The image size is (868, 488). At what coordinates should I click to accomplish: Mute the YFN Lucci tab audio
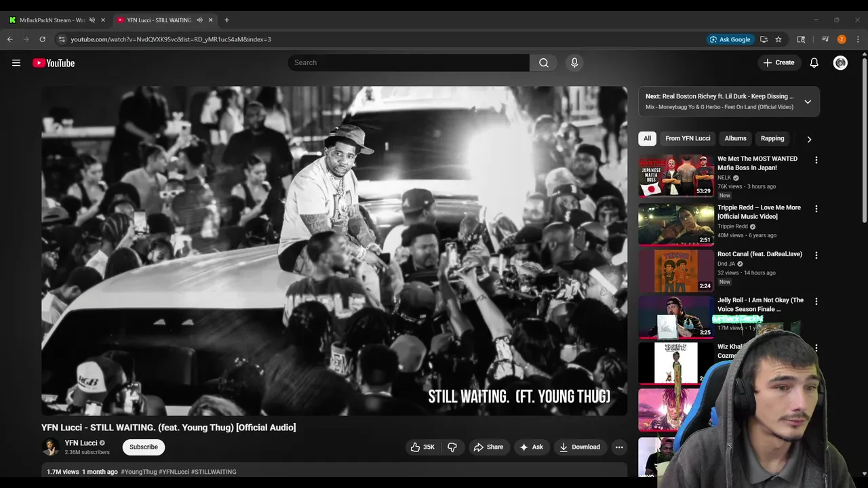[199, 20]
